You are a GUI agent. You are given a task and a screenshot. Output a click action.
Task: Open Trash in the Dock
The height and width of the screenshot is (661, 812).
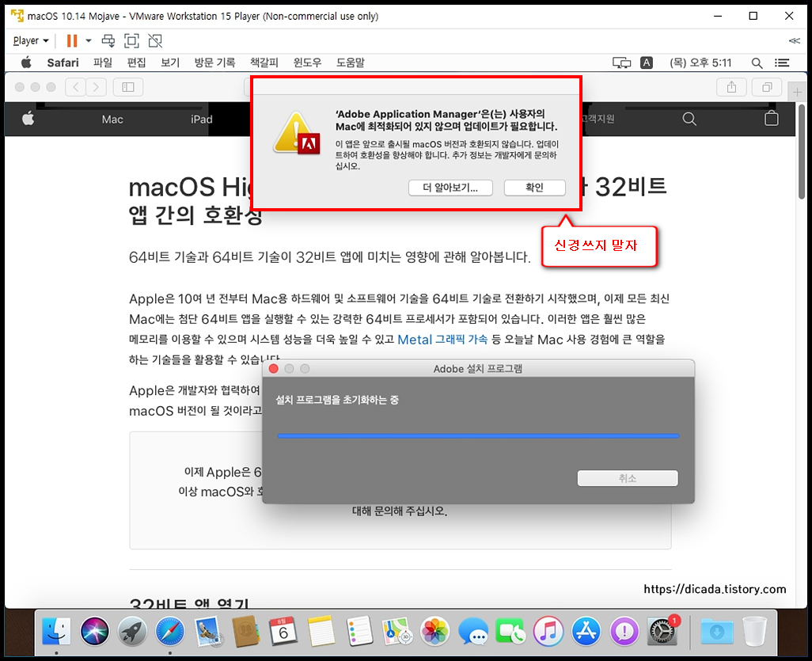point(754,631)
